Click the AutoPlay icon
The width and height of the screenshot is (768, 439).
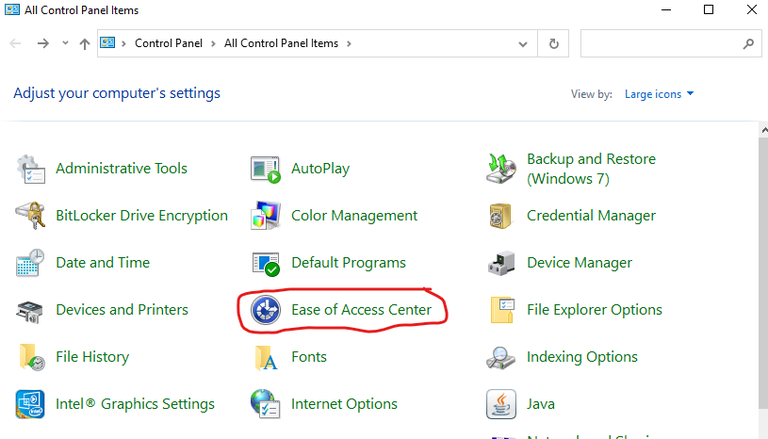(265, 170)
